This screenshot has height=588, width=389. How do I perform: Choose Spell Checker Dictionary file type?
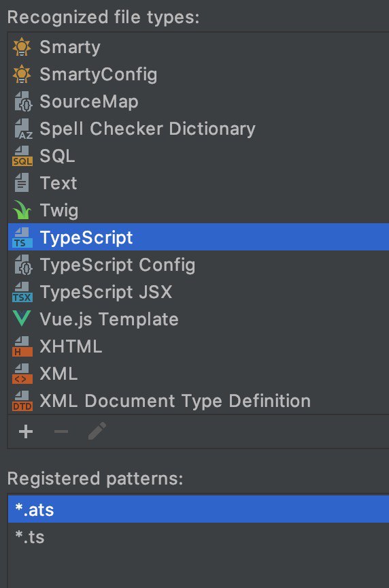pos(199,129)
